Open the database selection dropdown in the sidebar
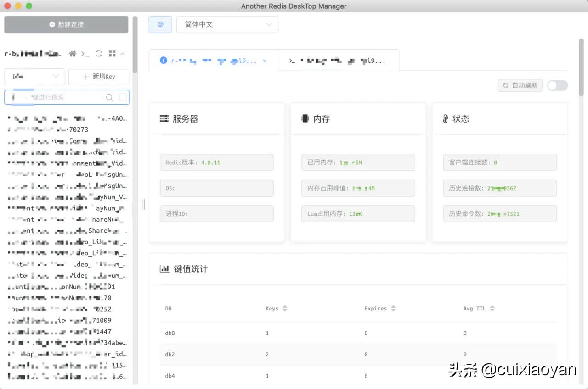 (x=34, y=77)
